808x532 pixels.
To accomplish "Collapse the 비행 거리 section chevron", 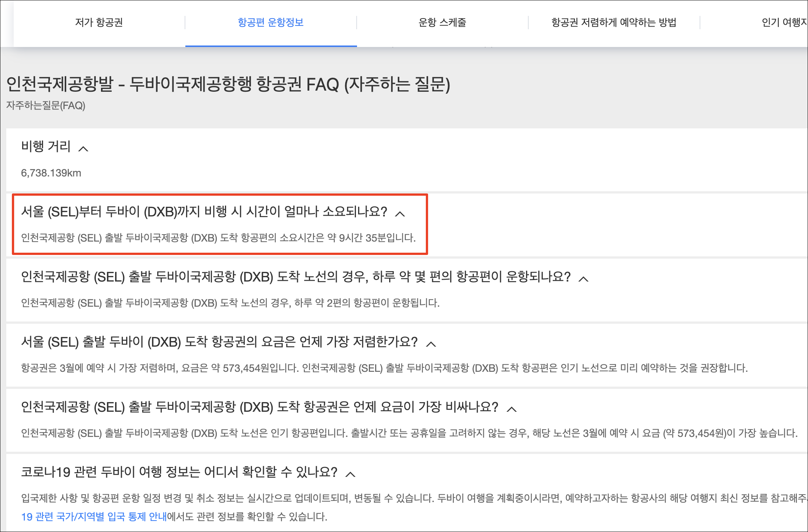I will (84, 149).
